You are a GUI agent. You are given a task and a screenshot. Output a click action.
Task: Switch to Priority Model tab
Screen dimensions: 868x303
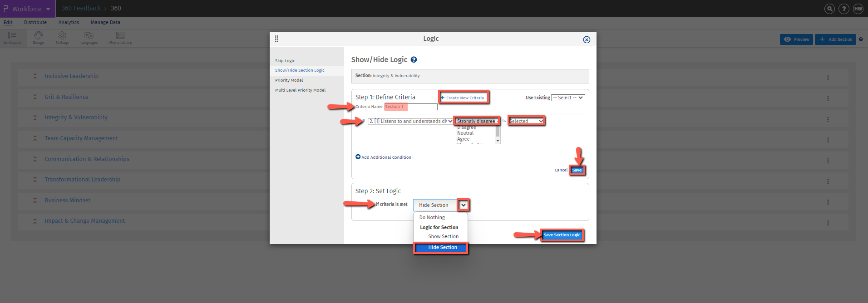pyautogui.click(x=289, y=80)
